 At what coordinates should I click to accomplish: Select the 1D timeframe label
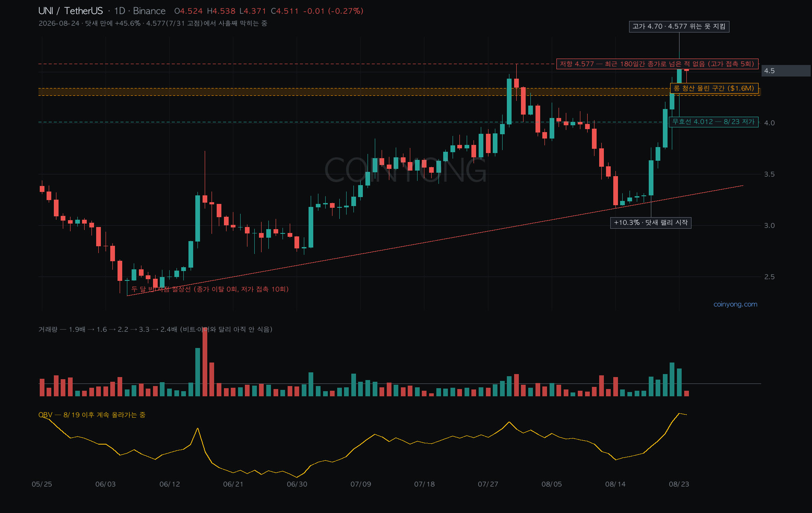tap(120, 11)
